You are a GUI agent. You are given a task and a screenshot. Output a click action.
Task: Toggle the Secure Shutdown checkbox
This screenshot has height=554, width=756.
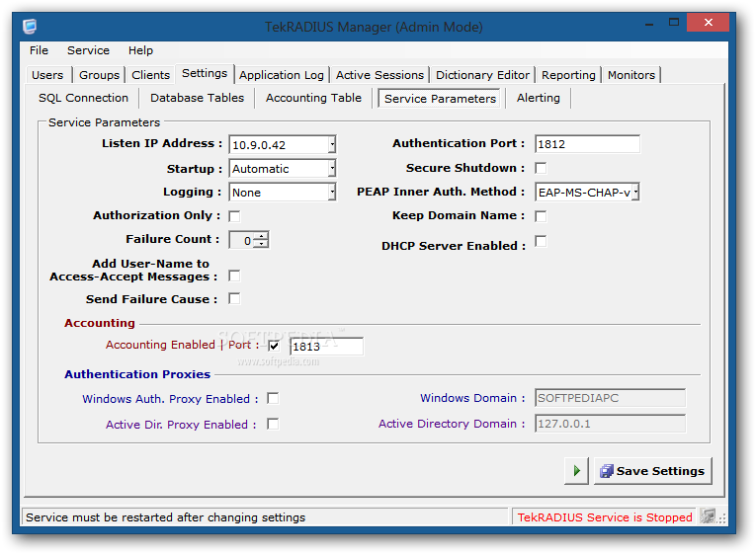[541, 168]
